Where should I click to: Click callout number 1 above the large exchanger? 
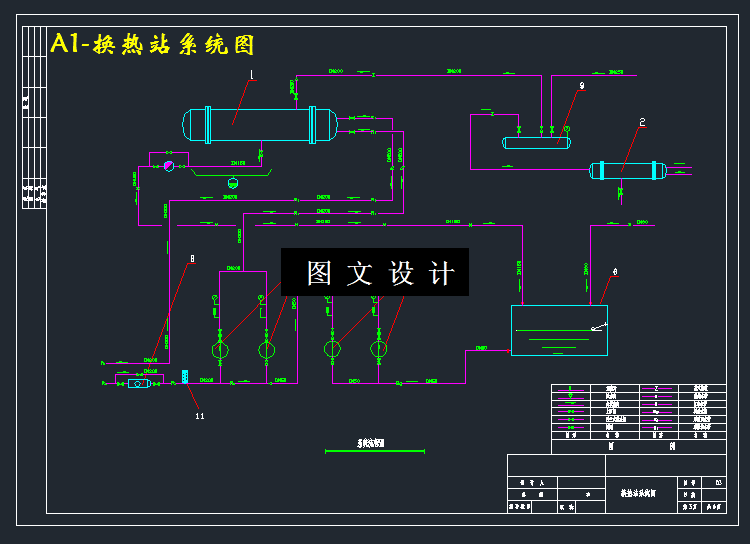coord(252,75)
